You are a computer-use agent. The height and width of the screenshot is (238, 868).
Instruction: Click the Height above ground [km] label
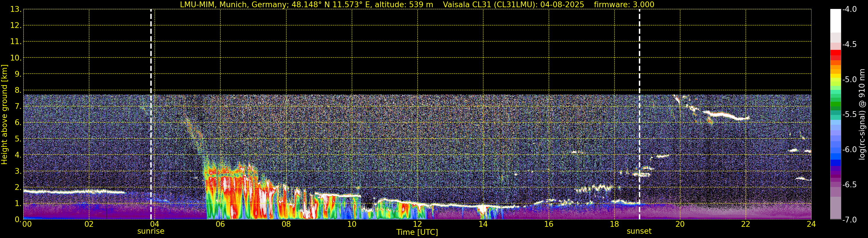(x=4, y=114)
